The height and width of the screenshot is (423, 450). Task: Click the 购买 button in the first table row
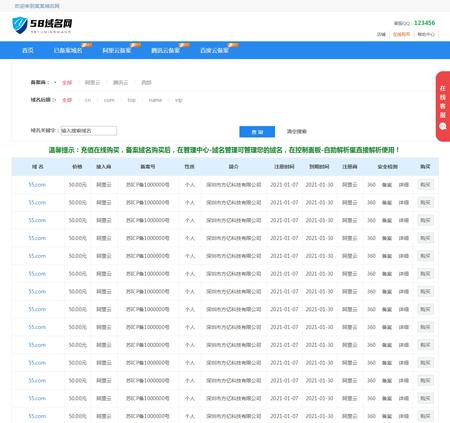tap(425, 184)
